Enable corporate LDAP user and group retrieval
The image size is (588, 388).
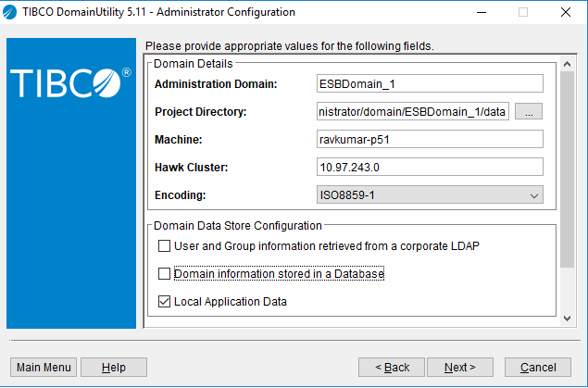[165, 246]
